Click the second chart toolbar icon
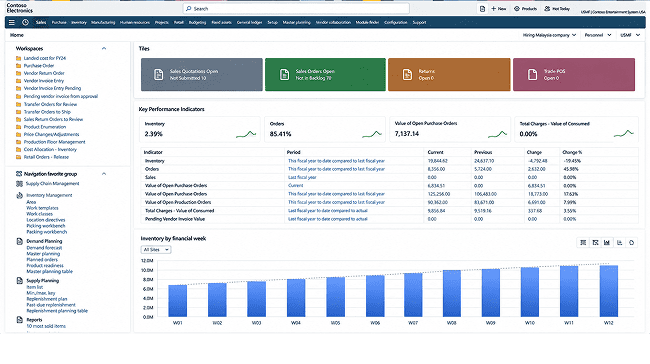 [x=595, y=243]
